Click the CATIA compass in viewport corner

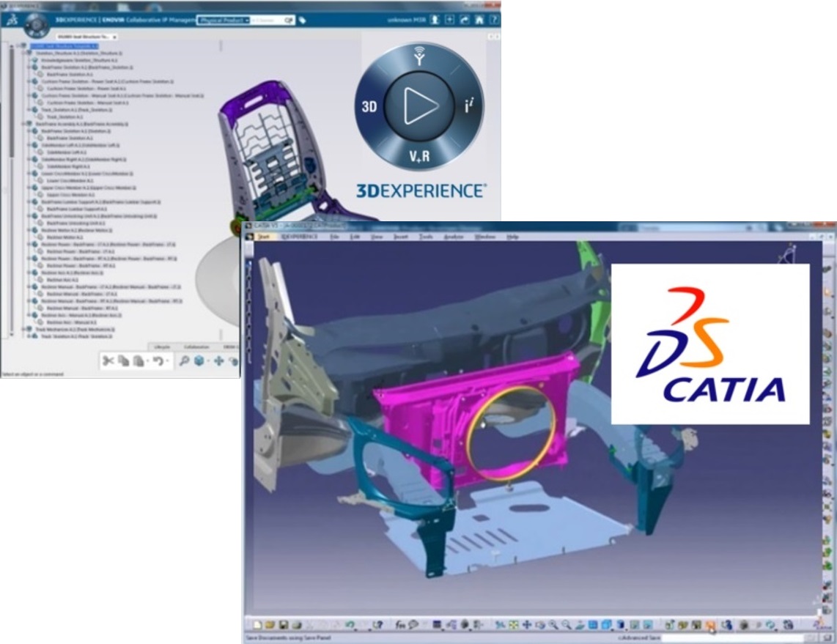(787, 253)
